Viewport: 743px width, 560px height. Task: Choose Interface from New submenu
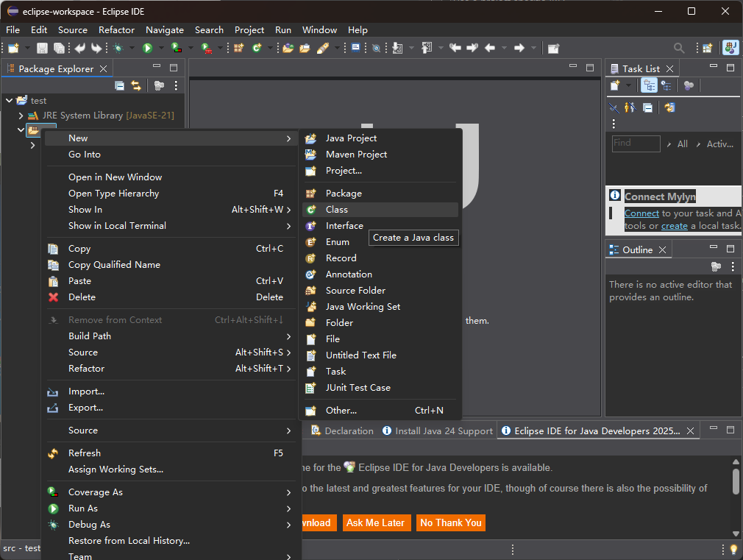click(380, 226)
